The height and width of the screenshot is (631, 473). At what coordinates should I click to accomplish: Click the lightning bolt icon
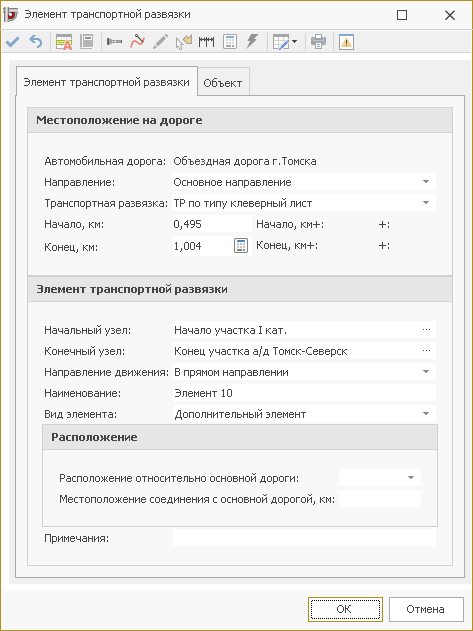click(252, 41)
